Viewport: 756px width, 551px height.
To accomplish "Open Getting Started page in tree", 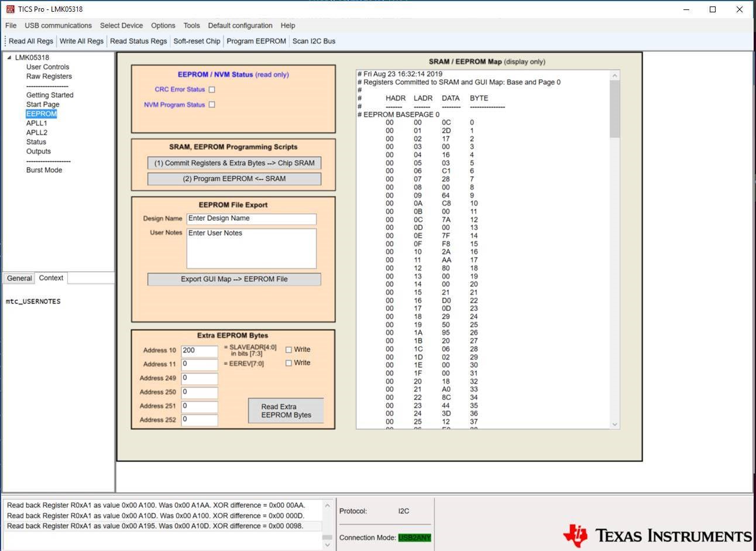I will 50,95.
